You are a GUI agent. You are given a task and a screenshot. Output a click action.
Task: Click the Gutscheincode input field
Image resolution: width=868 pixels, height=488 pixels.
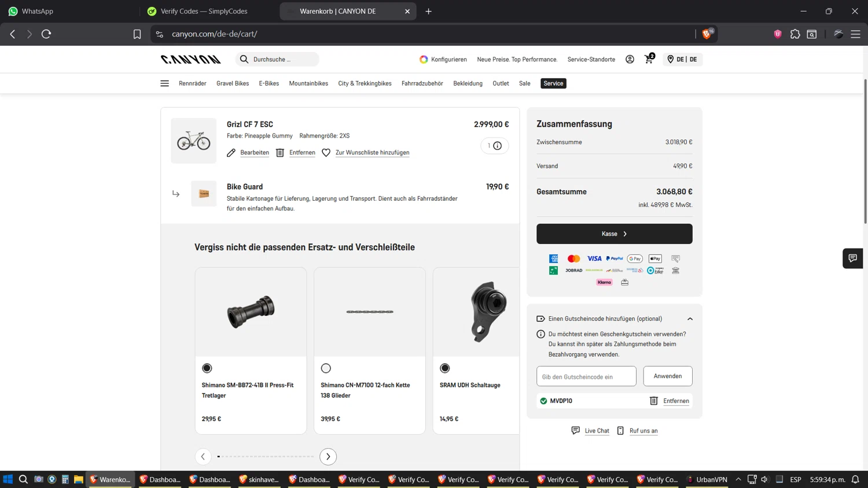pos(586,376)
